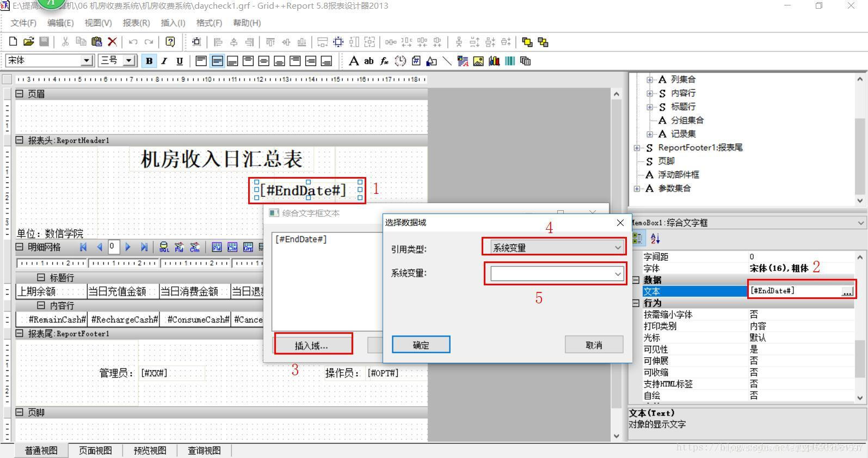The height and width of the screenshot is (458, 868).
Task: Collapse the 标题行 section
Action: point(41,277)
